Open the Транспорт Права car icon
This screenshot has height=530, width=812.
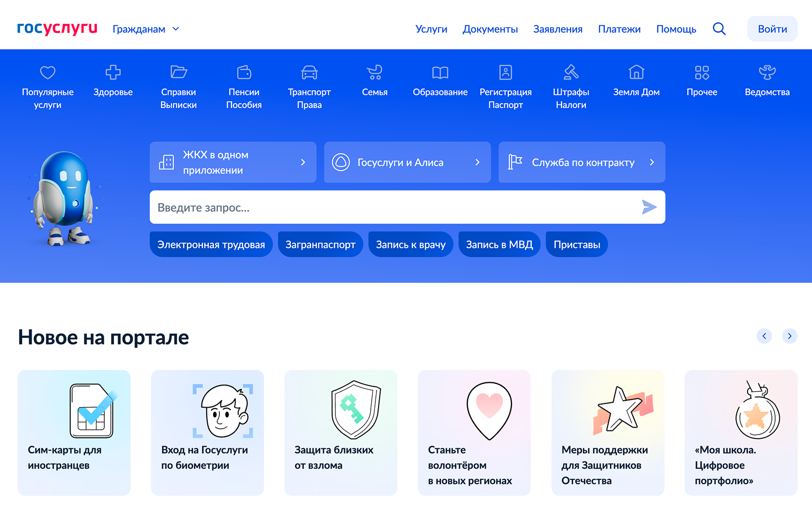(x=310, y=72)
